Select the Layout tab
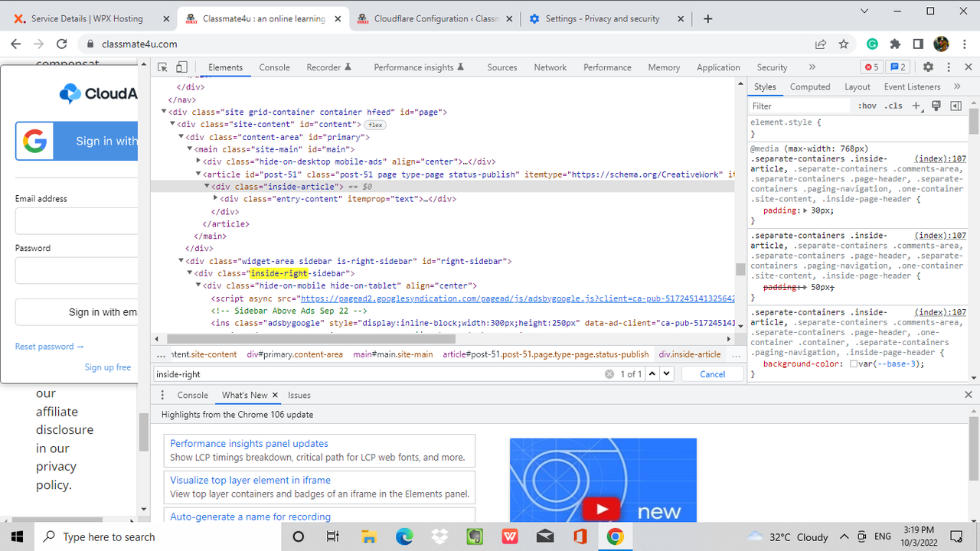 tap(857, 86)
